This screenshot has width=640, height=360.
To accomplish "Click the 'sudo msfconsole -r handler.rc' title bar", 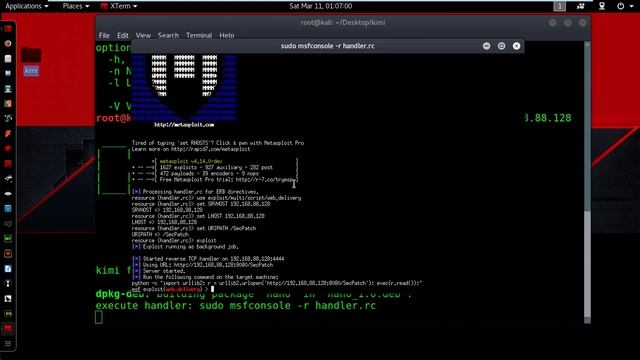I will click(327, 46).
